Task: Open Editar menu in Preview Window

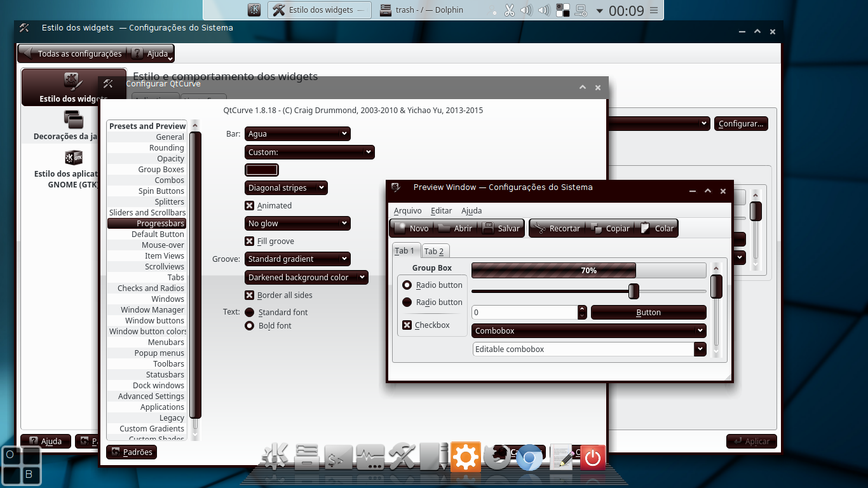Action: point(441,210)
